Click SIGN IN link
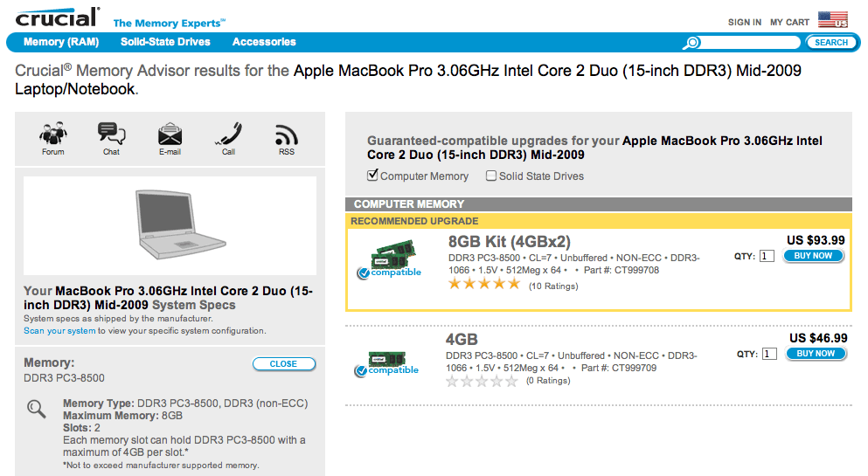868x476 pixels. pos(745,22)
